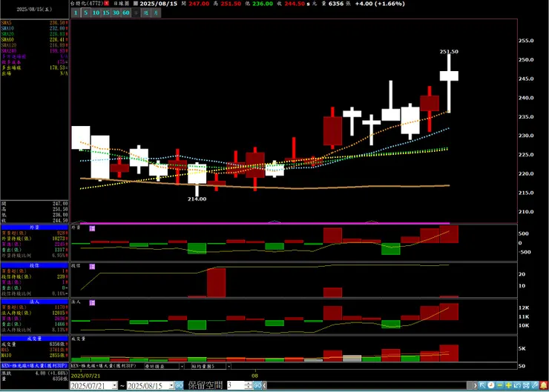Image resolution: width=549 pixels, height=392 pixels.
Task: Click the red flag icon beside stock name 4772
Action: [107, 4]
